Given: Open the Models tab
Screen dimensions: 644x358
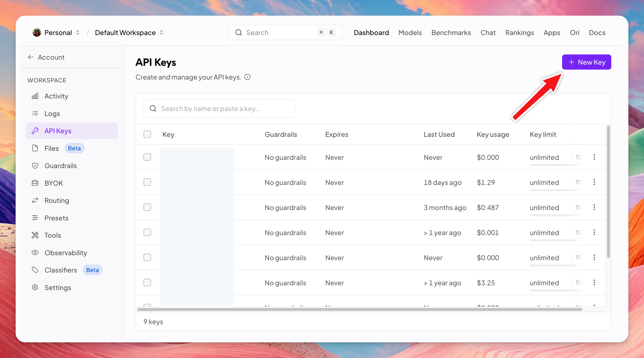Looking at the screenshot, I should pos(410,32).
